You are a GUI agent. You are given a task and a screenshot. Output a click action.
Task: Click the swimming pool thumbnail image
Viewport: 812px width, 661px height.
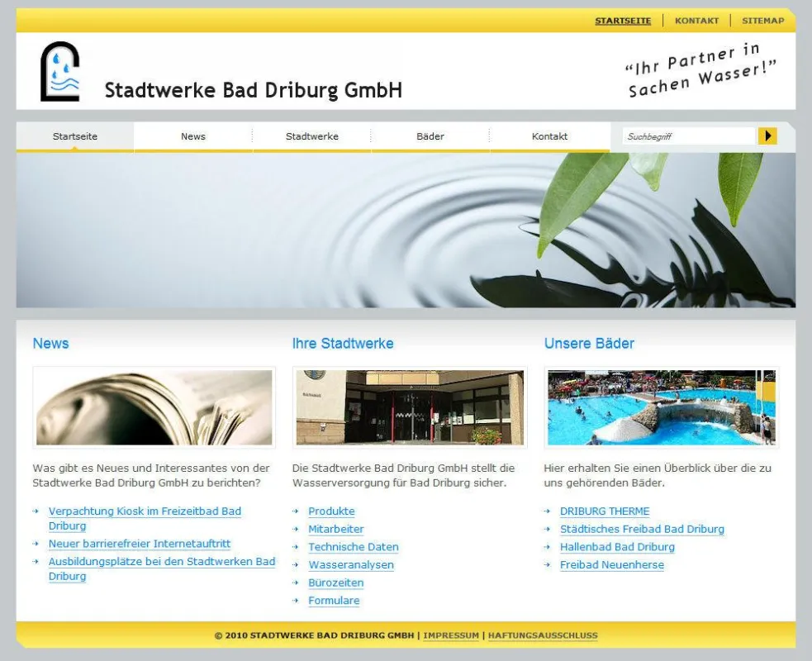(x=662, y=407)
